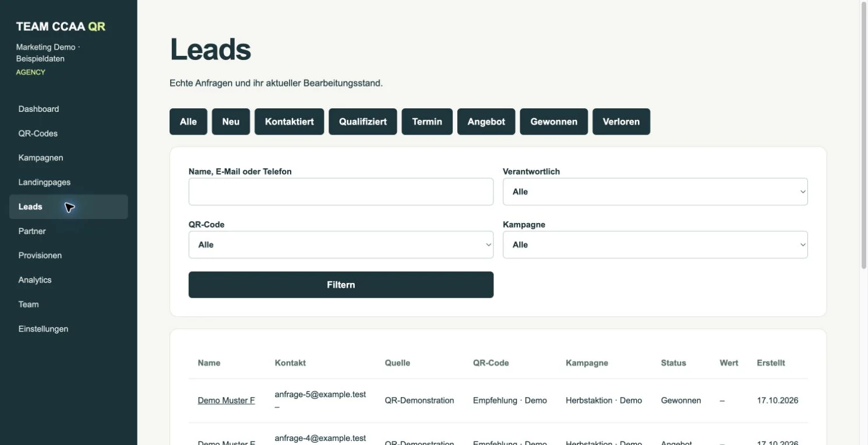Click the Kontakt column header

click(290, 363)
